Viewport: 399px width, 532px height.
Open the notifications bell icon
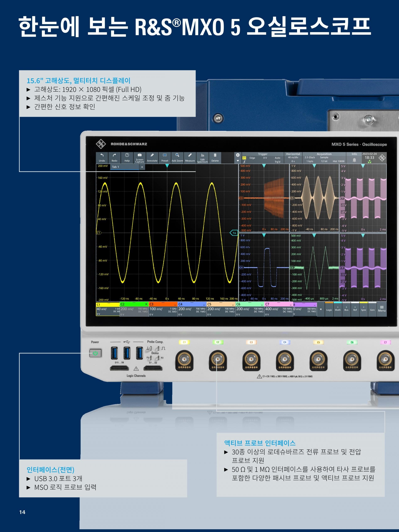tap(354, 160)
